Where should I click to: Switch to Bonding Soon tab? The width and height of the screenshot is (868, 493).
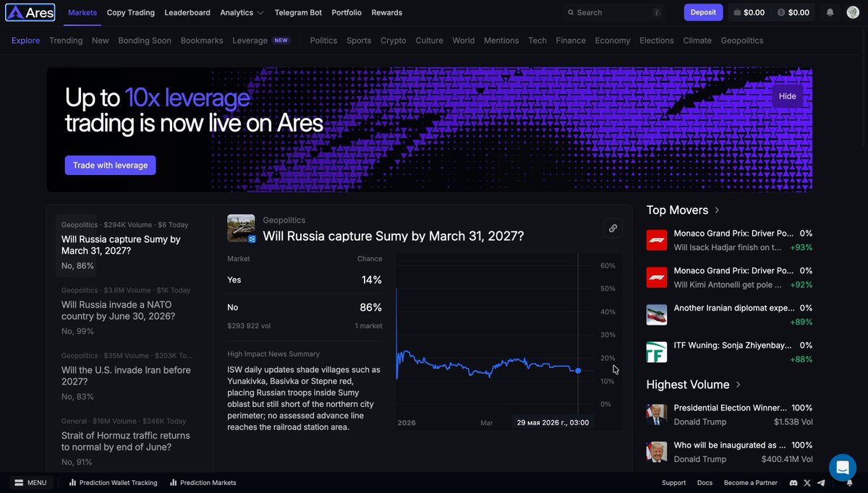145,40
